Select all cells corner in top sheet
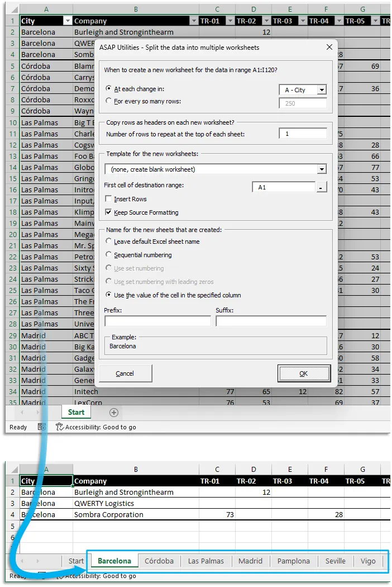The width and height of the screenshot is (392, 587). [x=13, y=9]
